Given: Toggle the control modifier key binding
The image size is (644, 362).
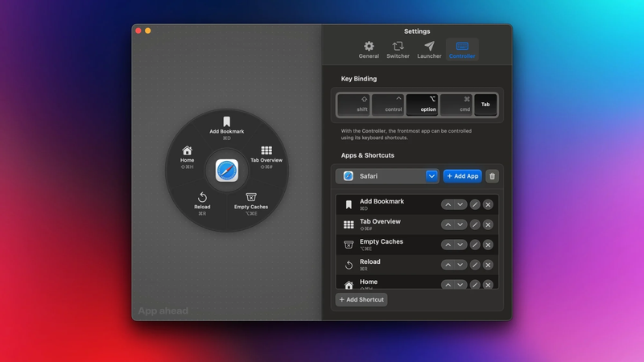Looking at the screenshot, I should click(388, 105).
